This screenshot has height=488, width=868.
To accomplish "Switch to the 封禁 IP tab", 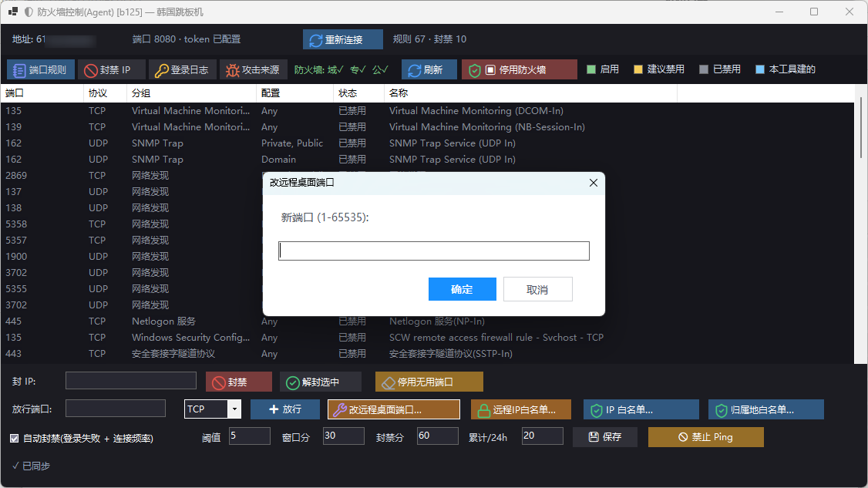I will [111, 70].
